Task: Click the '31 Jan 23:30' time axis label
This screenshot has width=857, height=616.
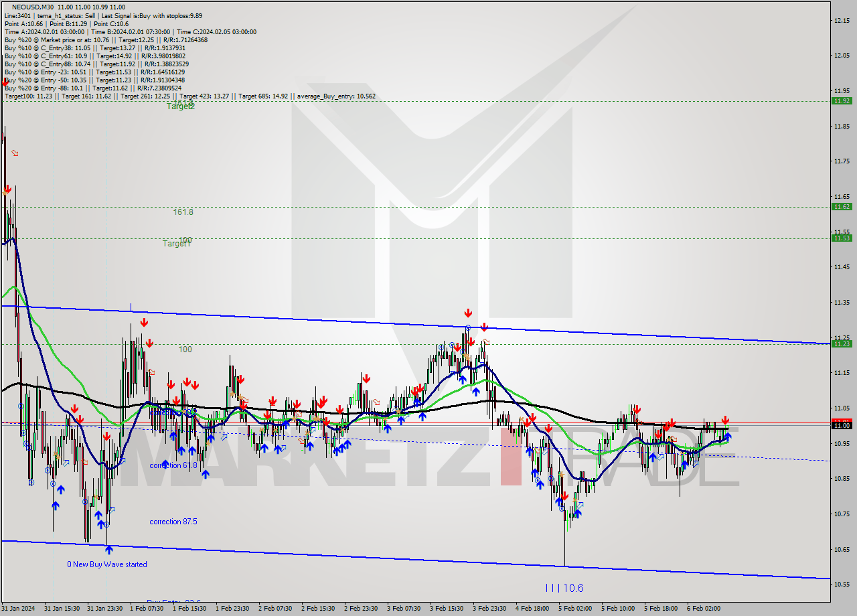Action: [x=104, y=609]
